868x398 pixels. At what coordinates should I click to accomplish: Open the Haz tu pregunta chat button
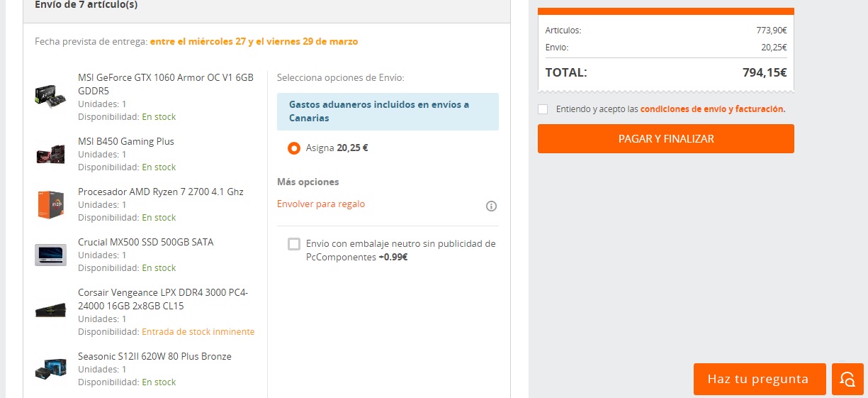pyautogui.click(x=759, y=379)
